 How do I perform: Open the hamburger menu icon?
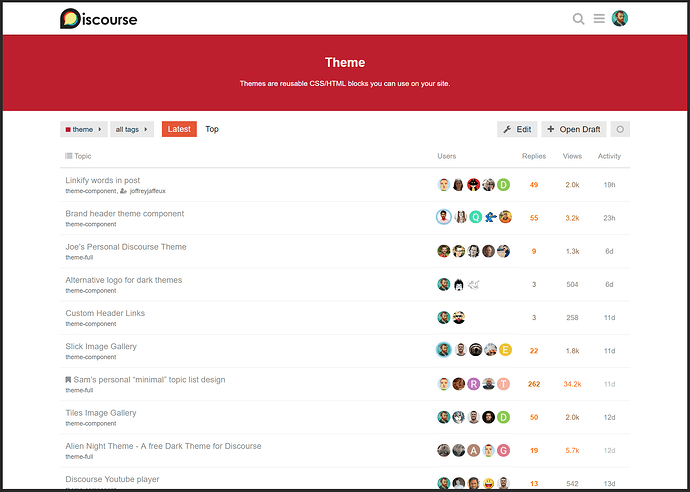click(599, 18)
